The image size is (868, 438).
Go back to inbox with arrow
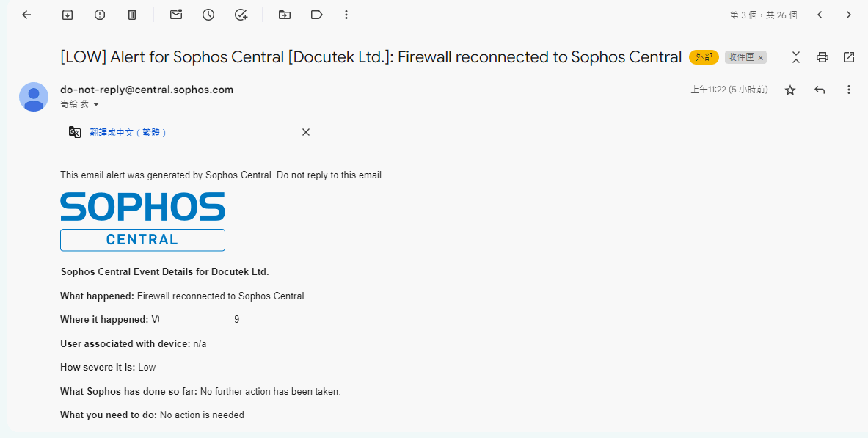(x=26, y=15)
